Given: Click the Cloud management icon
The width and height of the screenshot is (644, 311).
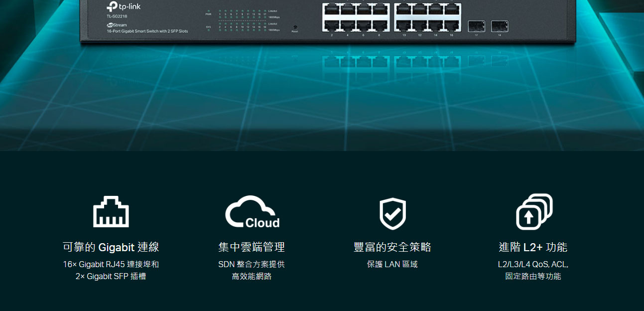Looking at the screenshot, I should (x=253, y=211).
